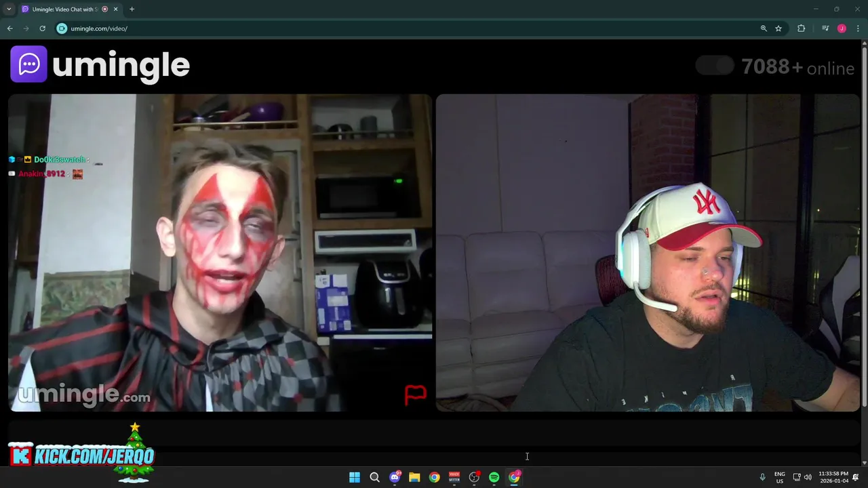This screenshot has height=488, width=868.
Task: Open File Explorer from the taskbar
Action: tap(414, 478)
